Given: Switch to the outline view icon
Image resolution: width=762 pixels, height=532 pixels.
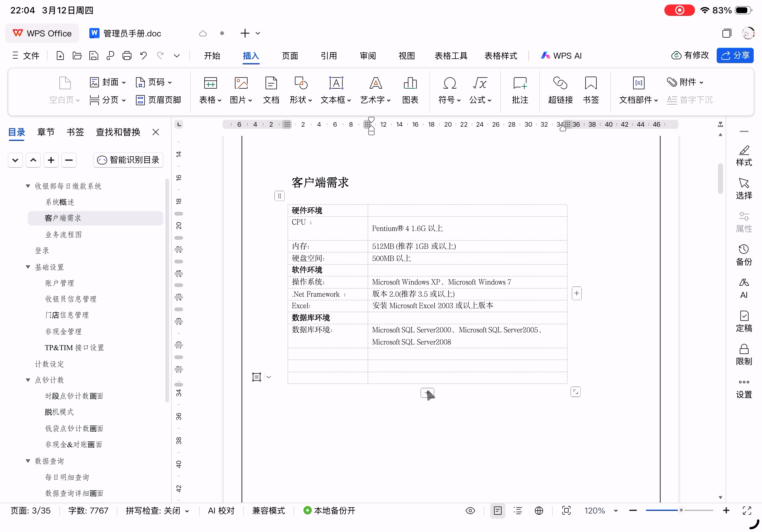Looking at the screenshot, I should point(517,510).
